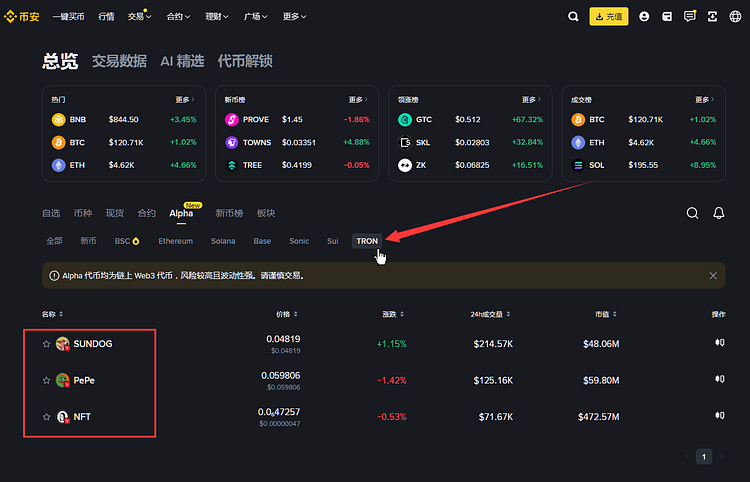Viewport: 750px width, 482px height.
Task: Select the 新币榜 market tab
Action: (229, 213)
